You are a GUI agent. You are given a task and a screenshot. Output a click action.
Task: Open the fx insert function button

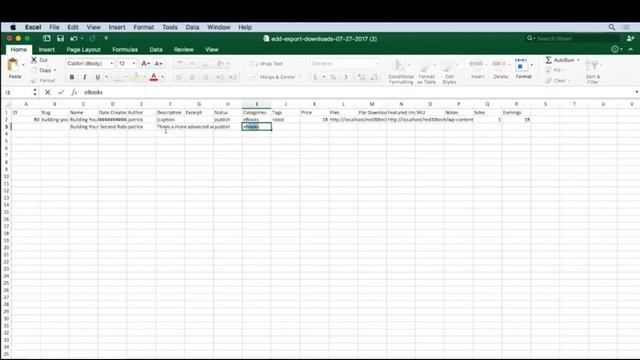tap(74, 92)
